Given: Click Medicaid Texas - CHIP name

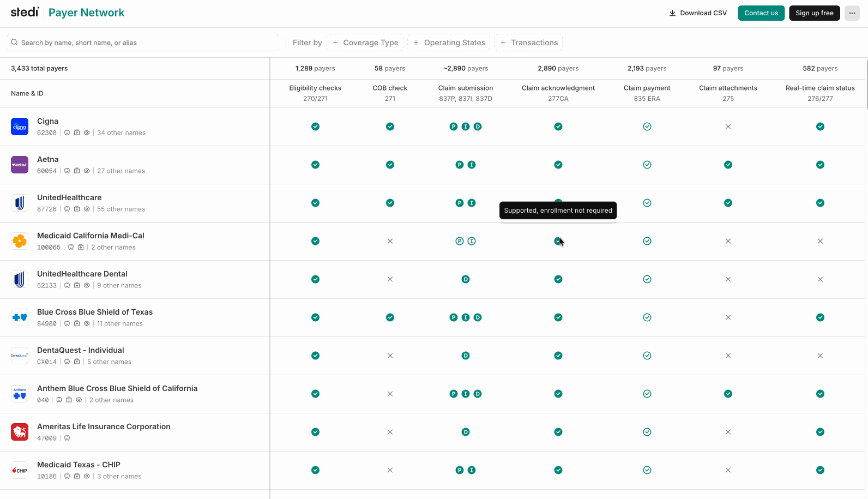Looking at the screenshot, I should (79, 465).
